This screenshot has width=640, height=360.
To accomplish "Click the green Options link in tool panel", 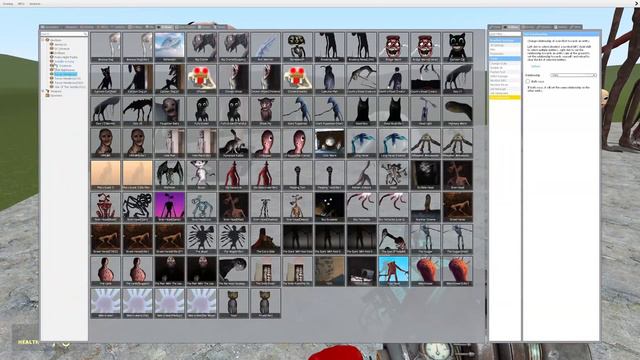I will tap(536, 66).
